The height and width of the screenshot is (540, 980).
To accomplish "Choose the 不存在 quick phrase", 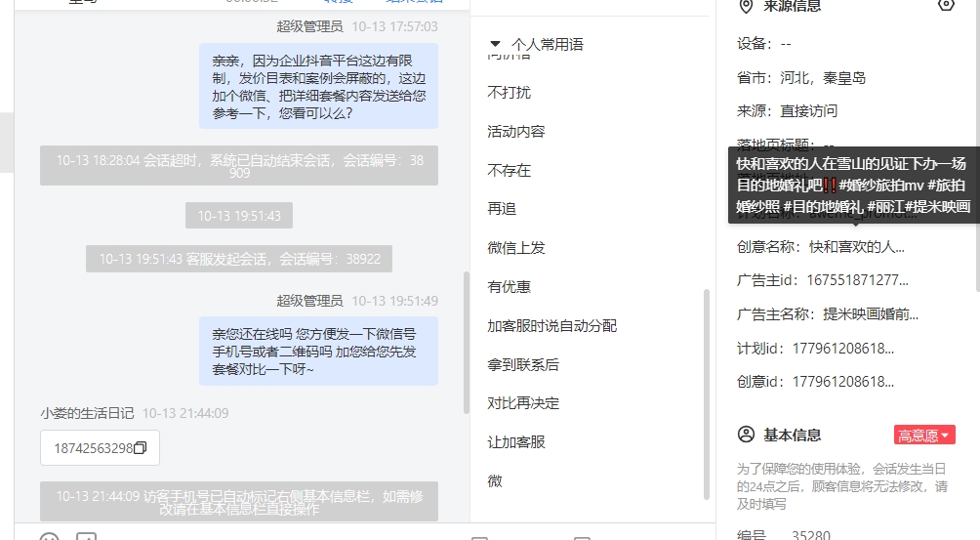I will (509, 170).
